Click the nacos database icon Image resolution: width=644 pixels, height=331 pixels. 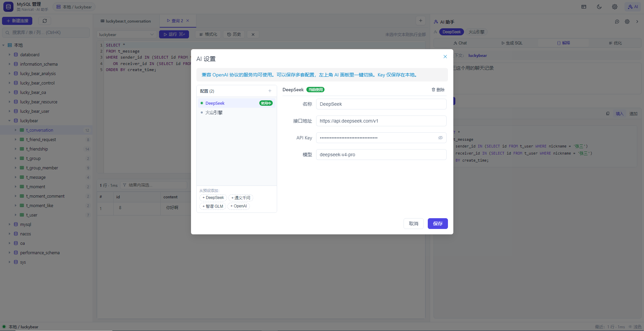(x=16, y=234)
